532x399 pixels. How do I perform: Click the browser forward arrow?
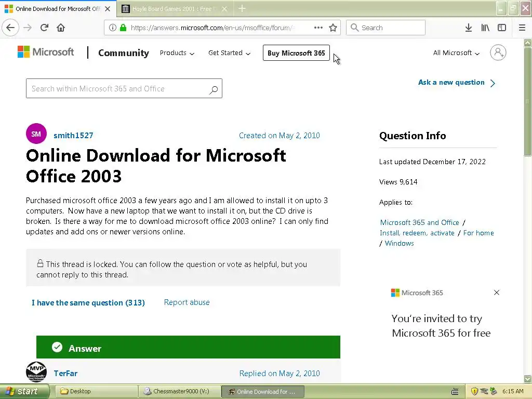pos(28,28)
